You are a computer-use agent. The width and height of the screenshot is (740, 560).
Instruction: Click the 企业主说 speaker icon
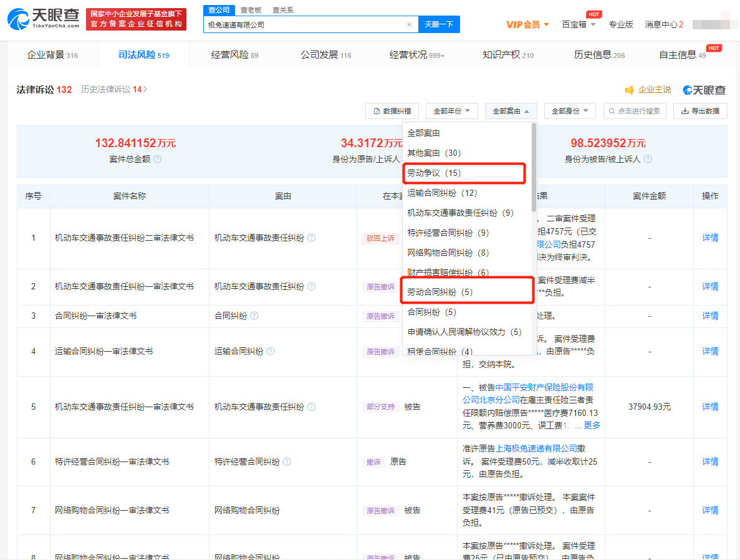click(629, 90)
